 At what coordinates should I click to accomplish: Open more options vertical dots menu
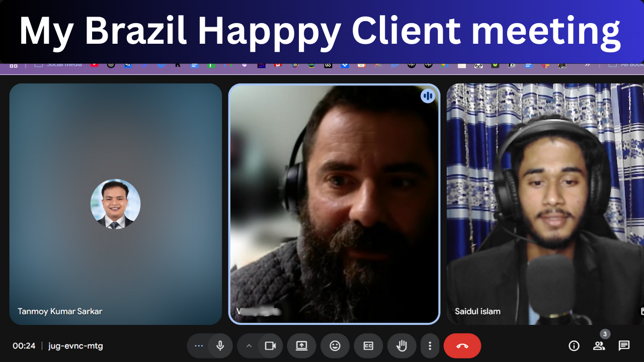[430, 346]
